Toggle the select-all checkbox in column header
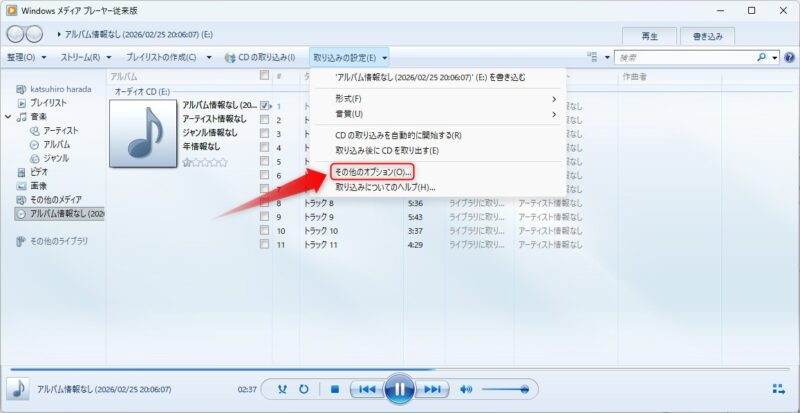This screenshot has height=413, width=800. tap(264, 76)
